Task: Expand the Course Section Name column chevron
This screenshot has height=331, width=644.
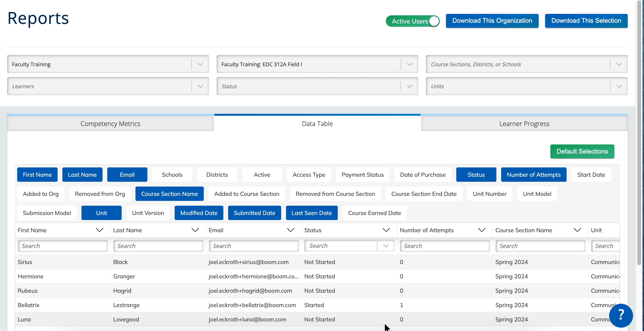Action: 577,230
